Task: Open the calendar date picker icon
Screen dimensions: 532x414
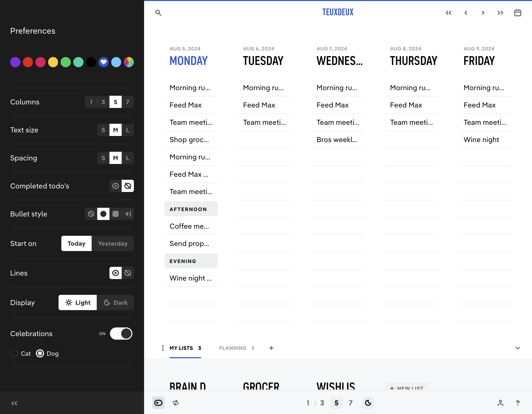Action: [518, 13]
